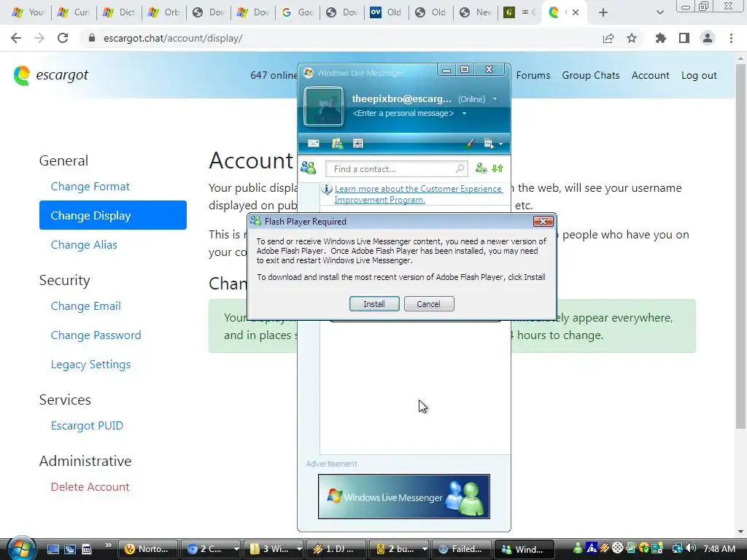Screen dimensions: 747x560
Task: Expand the Online status dropdown in Messenger
Action: point(495,99)
